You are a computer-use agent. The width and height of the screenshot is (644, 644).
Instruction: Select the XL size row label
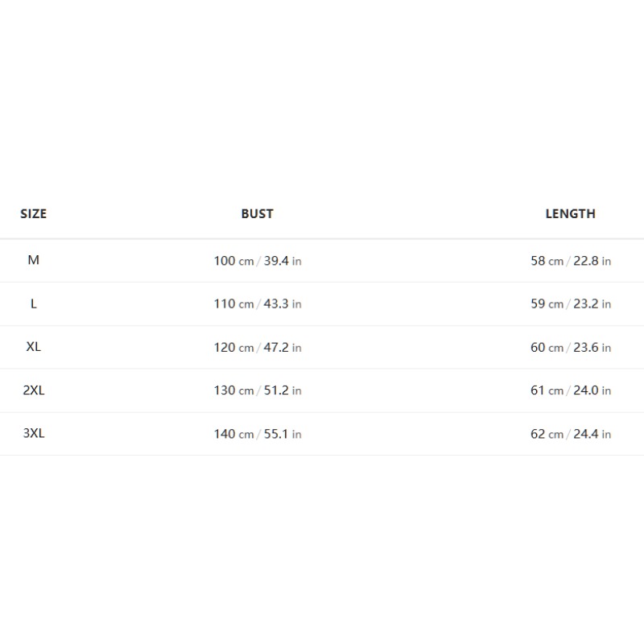point(33,347)
